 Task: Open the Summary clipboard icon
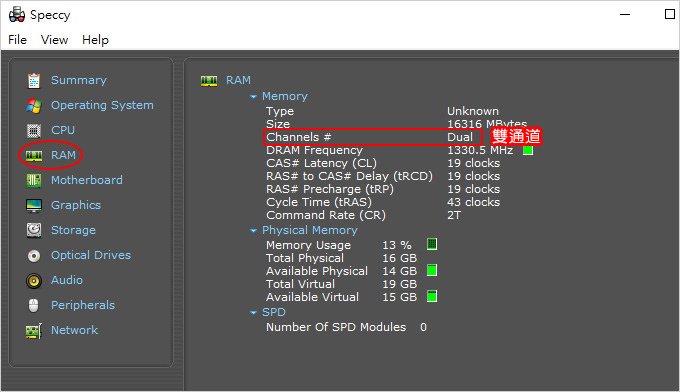tap(34, 81)
